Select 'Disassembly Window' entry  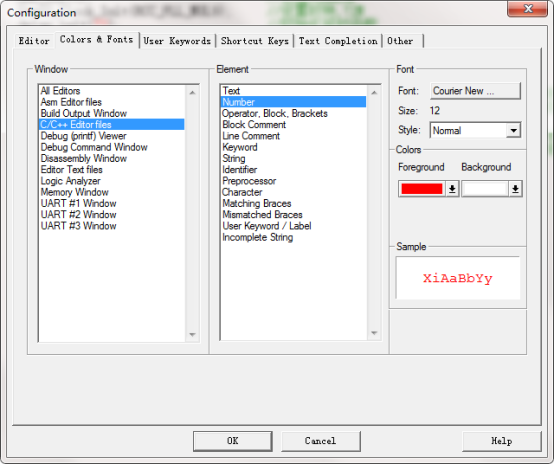(x=111, y=158)
